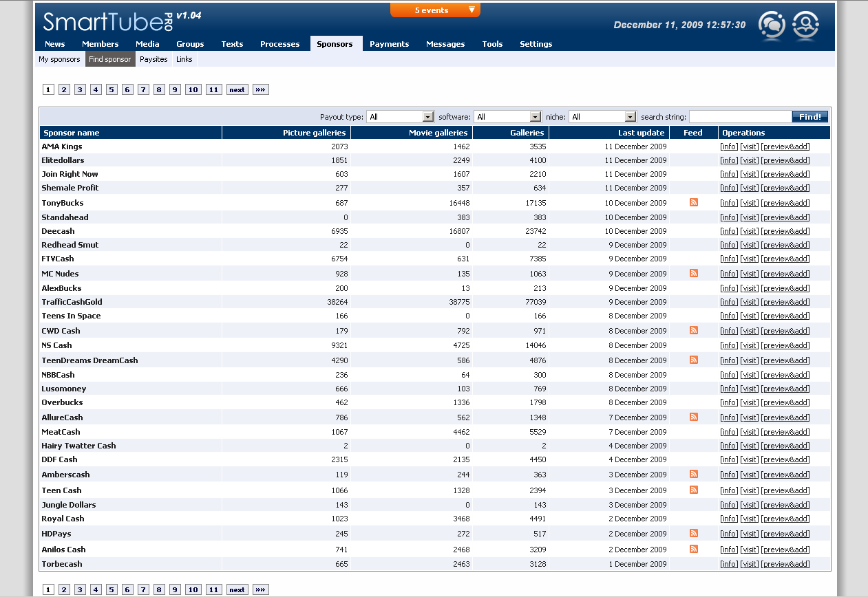Open the Messages menu tab

[x=445, y=44]
